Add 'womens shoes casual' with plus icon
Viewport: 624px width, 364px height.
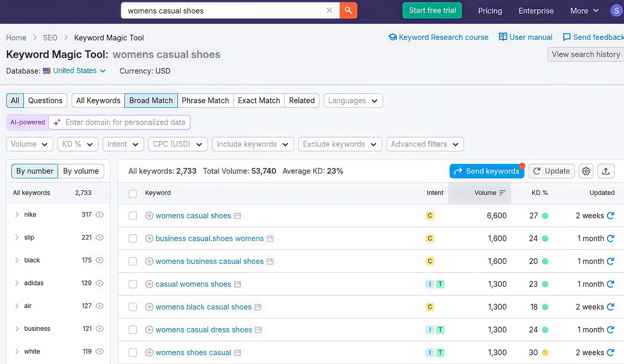(x=149, y=353)
